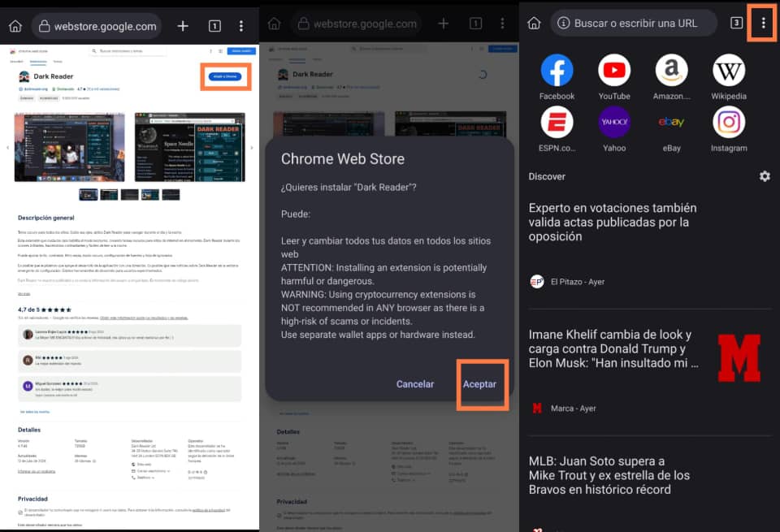Open the Facebook shortcut

point(557,77)
